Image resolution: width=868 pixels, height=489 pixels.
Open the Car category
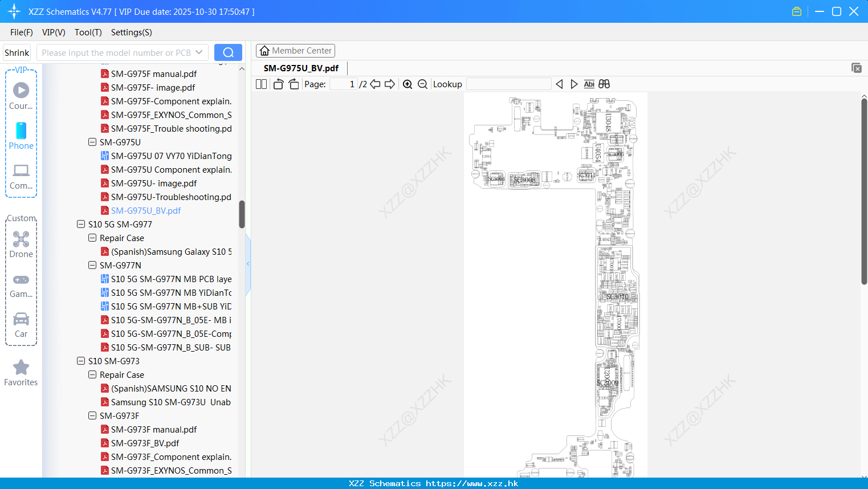click(x=21, y=324)
